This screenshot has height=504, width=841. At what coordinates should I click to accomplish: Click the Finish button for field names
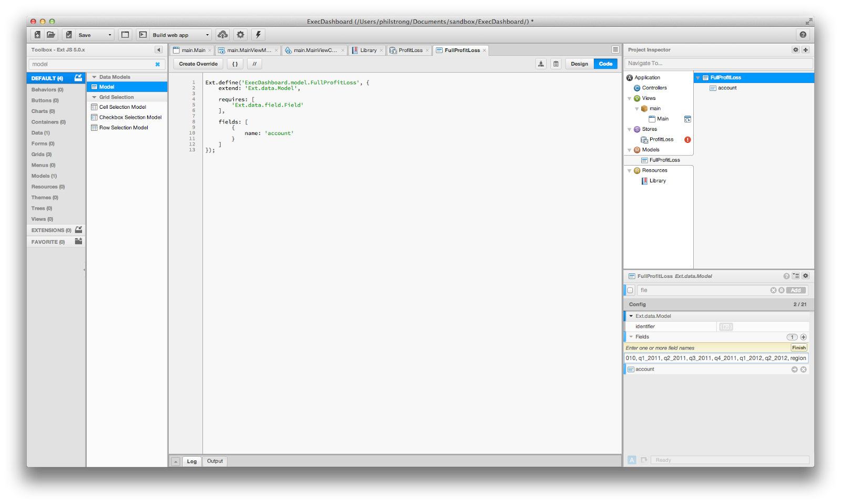[x=798, y=348]
